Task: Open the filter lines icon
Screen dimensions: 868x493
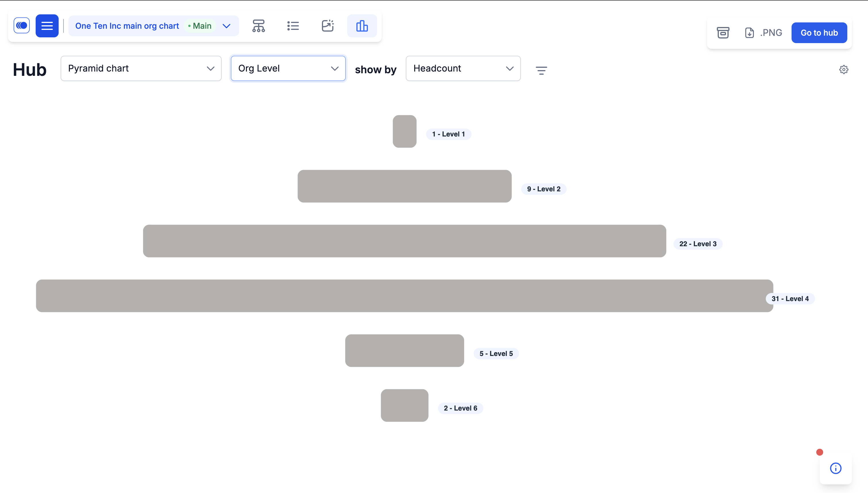Action: point(541,70)
